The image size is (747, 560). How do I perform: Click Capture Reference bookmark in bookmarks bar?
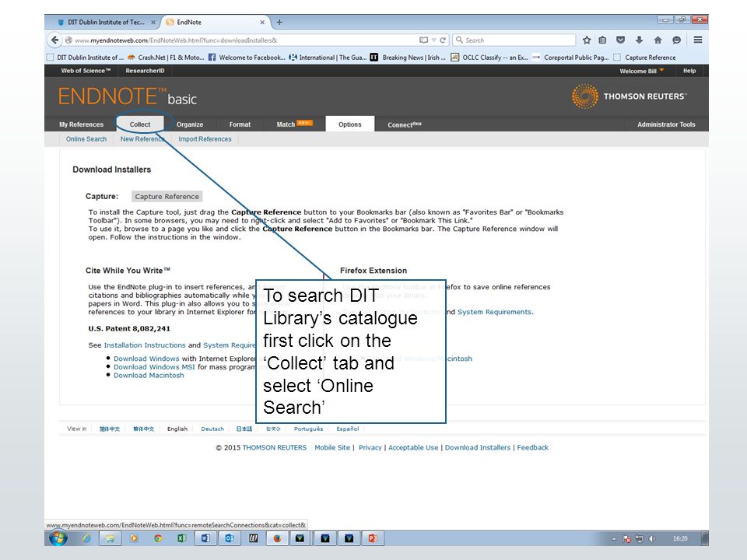[x=645, y=57]
